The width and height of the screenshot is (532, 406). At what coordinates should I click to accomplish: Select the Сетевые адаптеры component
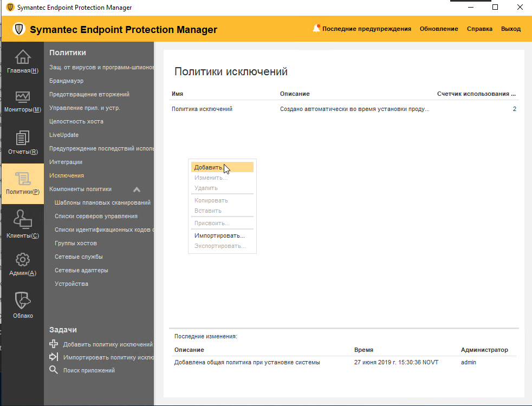(82, 270)
